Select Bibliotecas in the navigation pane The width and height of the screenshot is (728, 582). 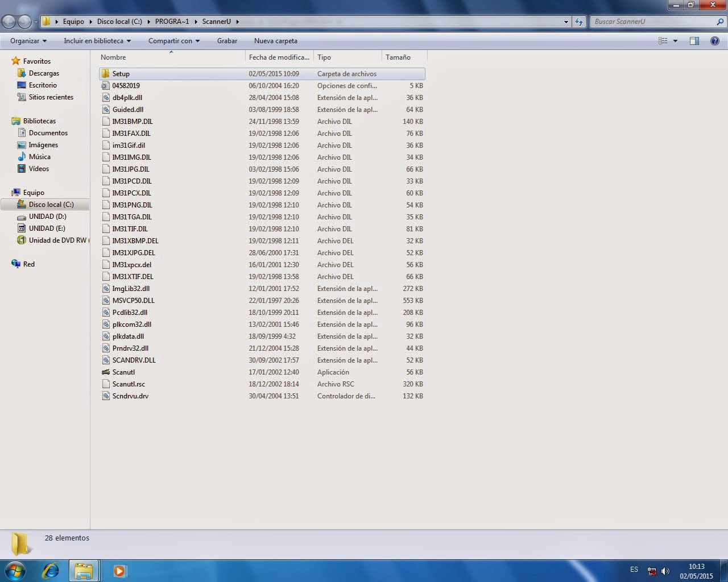[x=39, y=121]
